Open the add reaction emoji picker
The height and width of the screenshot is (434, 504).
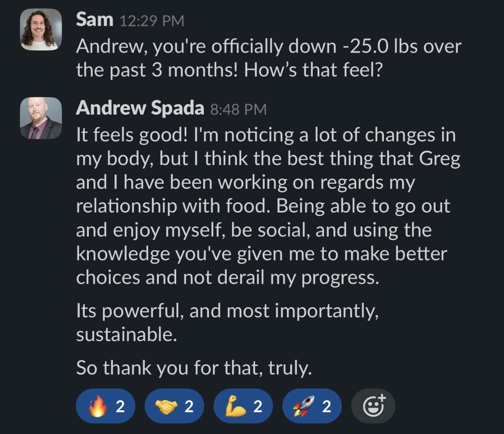pos(373,406)
